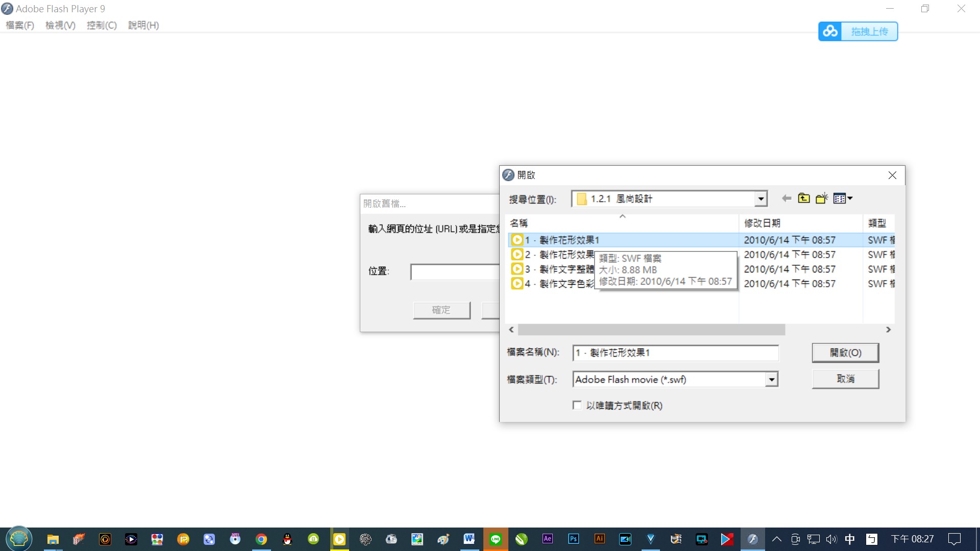Open After Effects from the taskbar
Image resolution: width=980 pixels, height=551 pixels.
547,539
